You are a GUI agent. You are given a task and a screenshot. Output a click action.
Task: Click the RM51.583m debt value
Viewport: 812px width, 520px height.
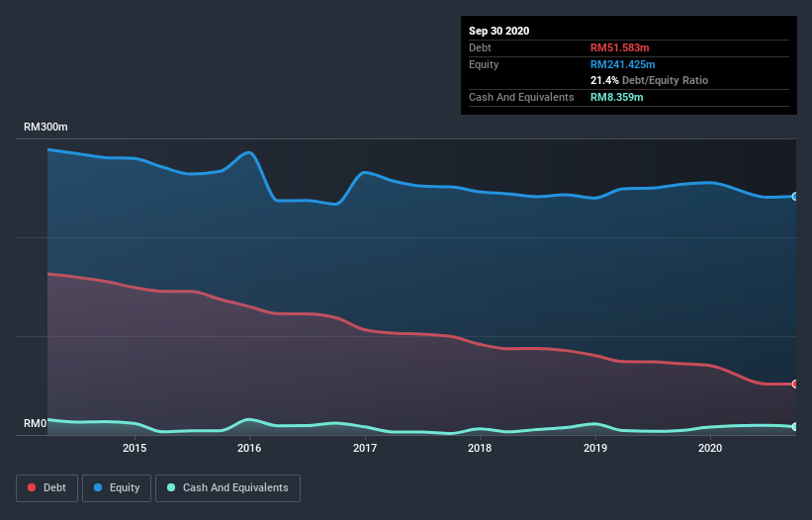click(619, 47)
